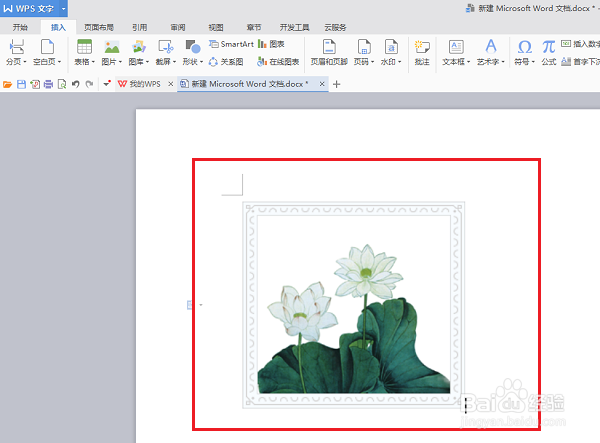This screenshot has height=443, width=600.
Task: Save document with the floppy disk icon
Action: (21, 84)
